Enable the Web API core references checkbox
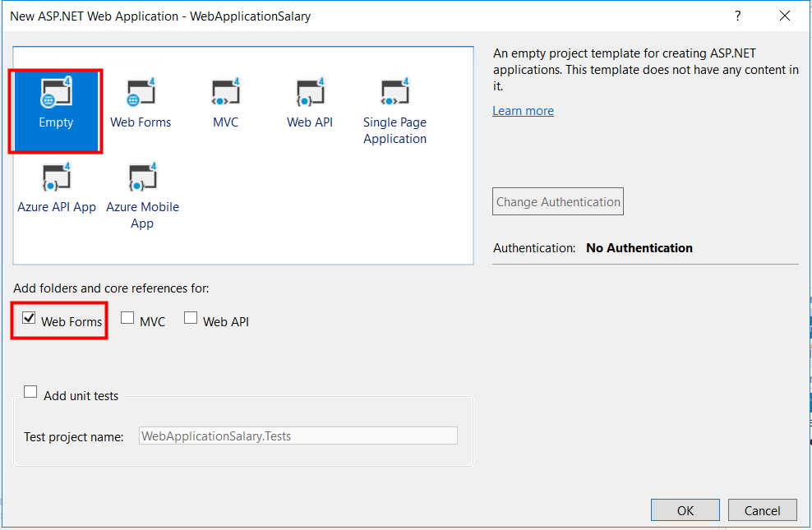This screenshot has width=812, height=530. pos(191,318)
